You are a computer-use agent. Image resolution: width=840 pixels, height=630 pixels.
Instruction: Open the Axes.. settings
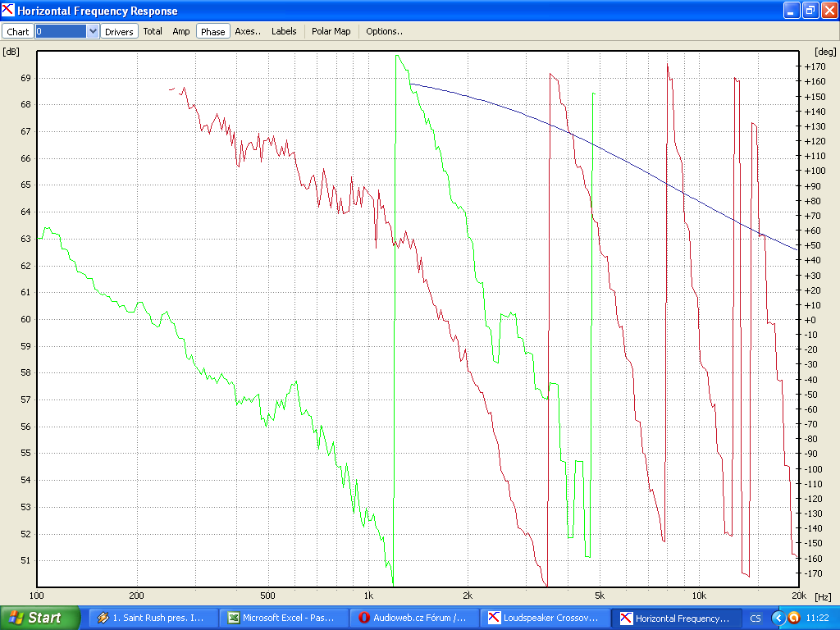(x=248, y=31)
